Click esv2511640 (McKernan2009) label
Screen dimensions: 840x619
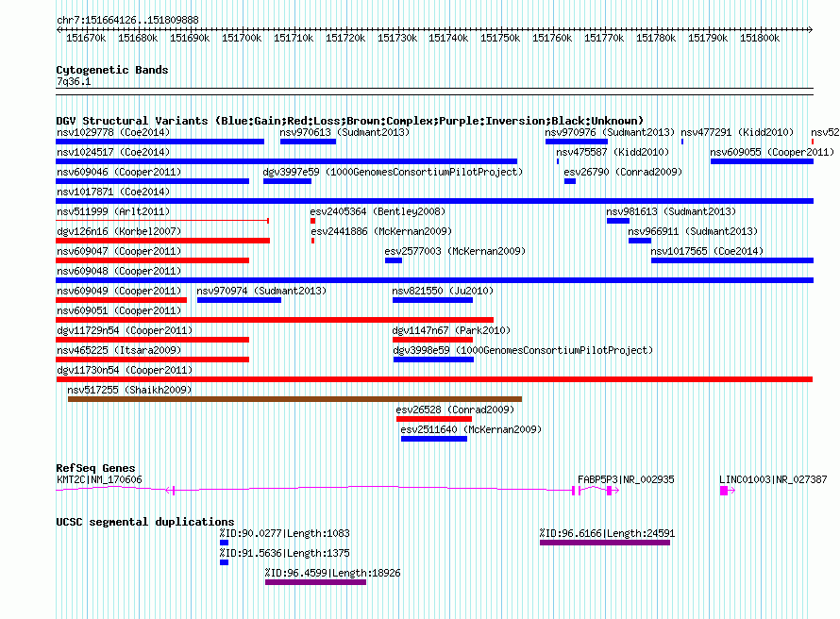pyautogui.click(x=471, y=429)
